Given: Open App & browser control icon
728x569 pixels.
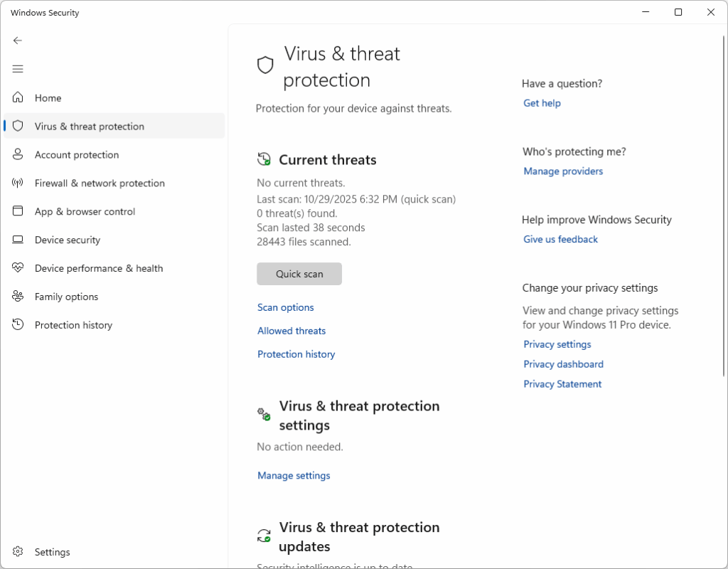Looking at the screenshot, I should tap(18, 211).
